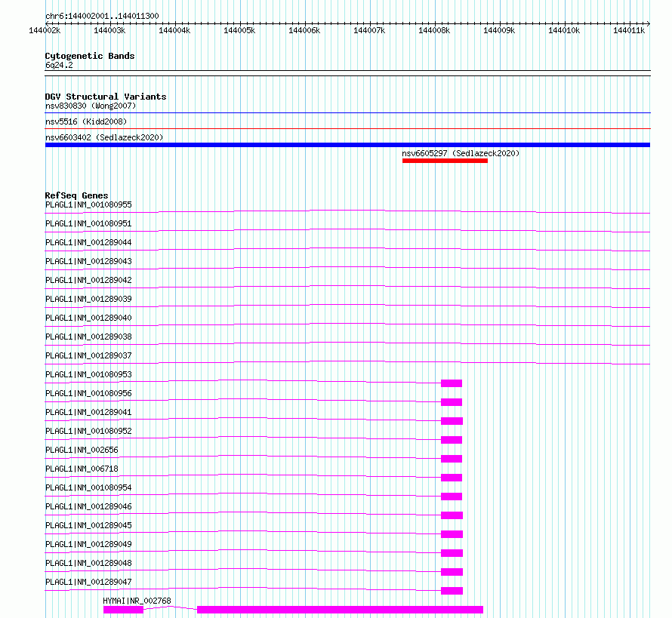Click the exon box of PLAGL1|NM_001080953
This screenshot has height=618, width=672.
tap(452, 383)
